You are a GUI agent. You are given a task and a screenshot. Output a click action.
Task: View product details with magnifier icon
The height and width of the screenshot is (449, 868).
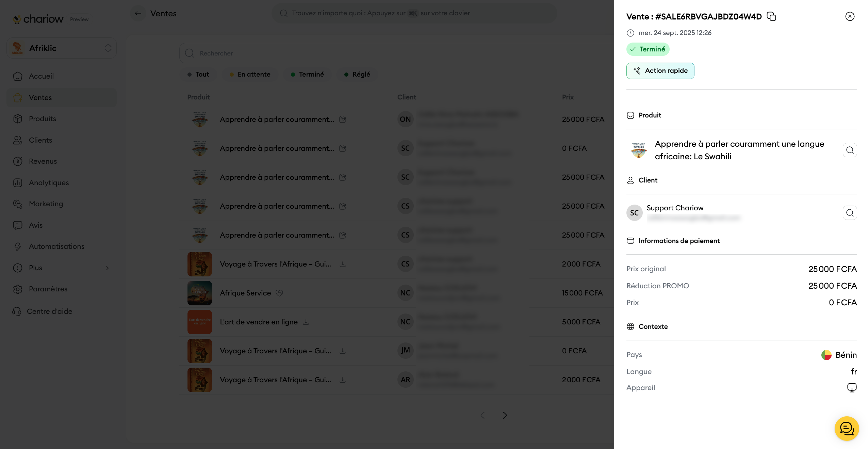850,150
